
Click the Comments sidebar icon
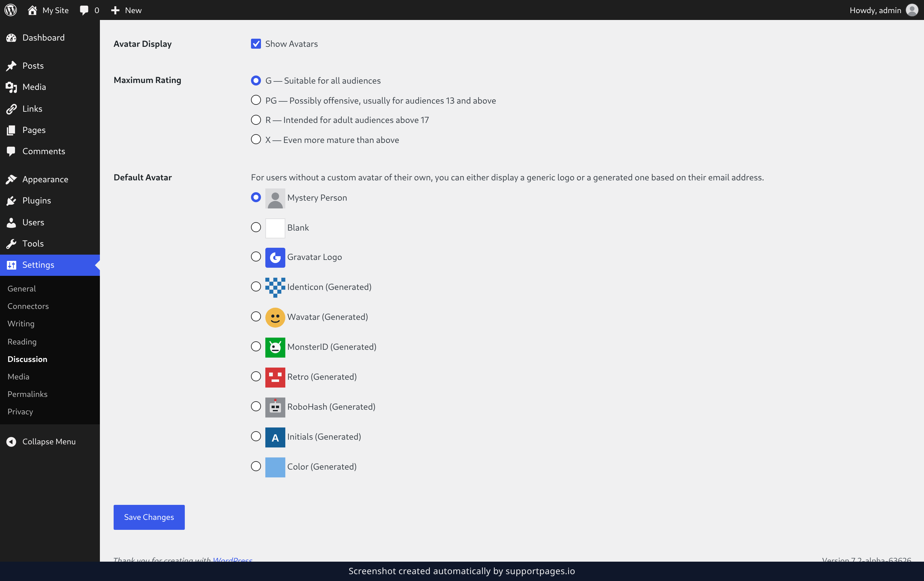point(12,151)
